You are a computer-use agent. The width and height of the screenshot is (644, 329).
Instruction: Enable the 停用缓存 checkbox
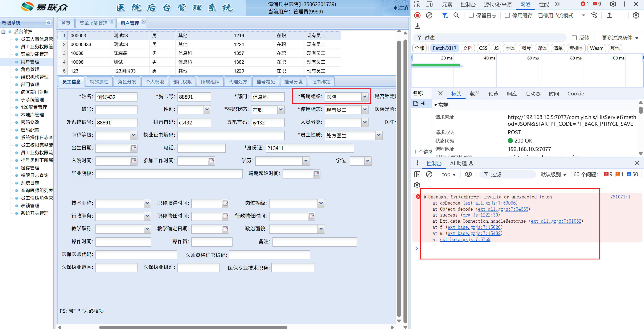(507, 16)
